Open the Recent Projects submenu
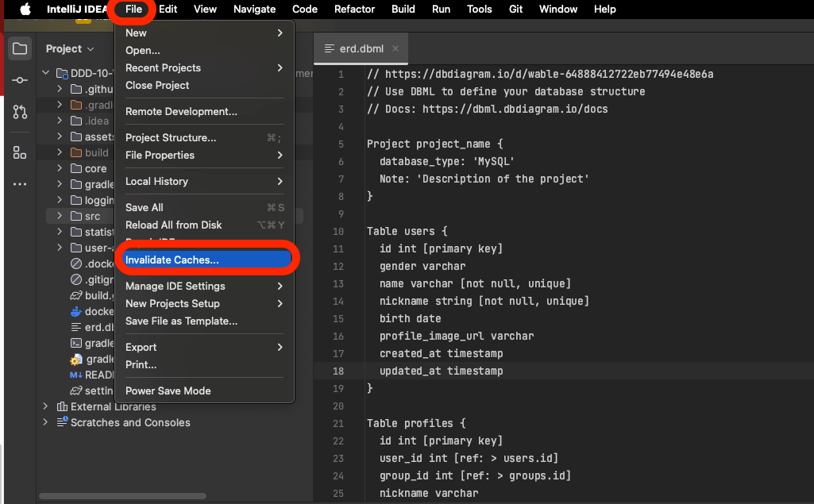 pos(205,68)
